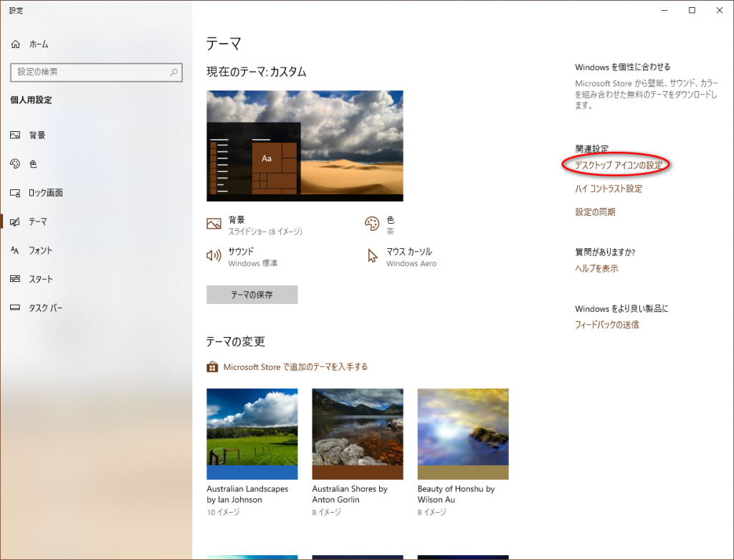
Task: Click the タスク バー icon in sidebar
Action: [x=16, y=308]
